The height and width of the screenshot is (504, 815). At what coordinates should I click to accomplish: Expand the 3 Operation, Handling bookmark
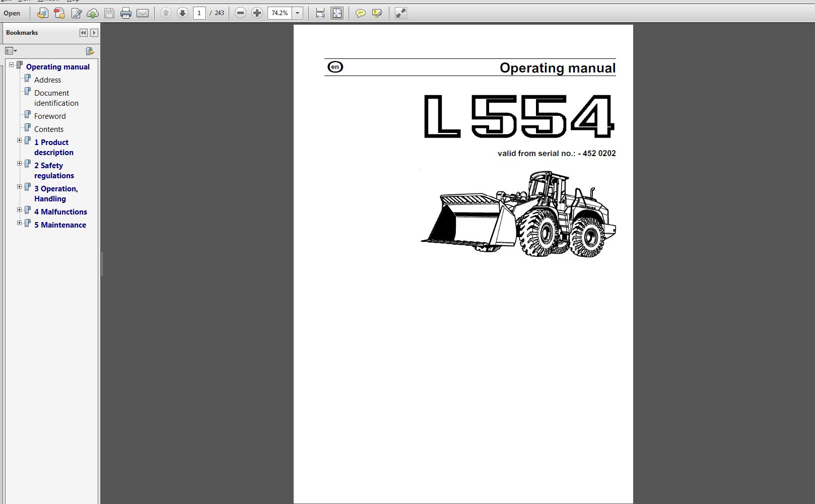coord(19,186)
